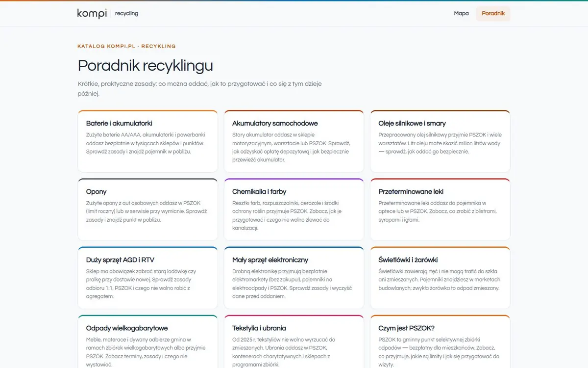This screenshot has width=588, height=368.
Task: Click the Poradnik recyklingu page heading
Action: (145, 65)
